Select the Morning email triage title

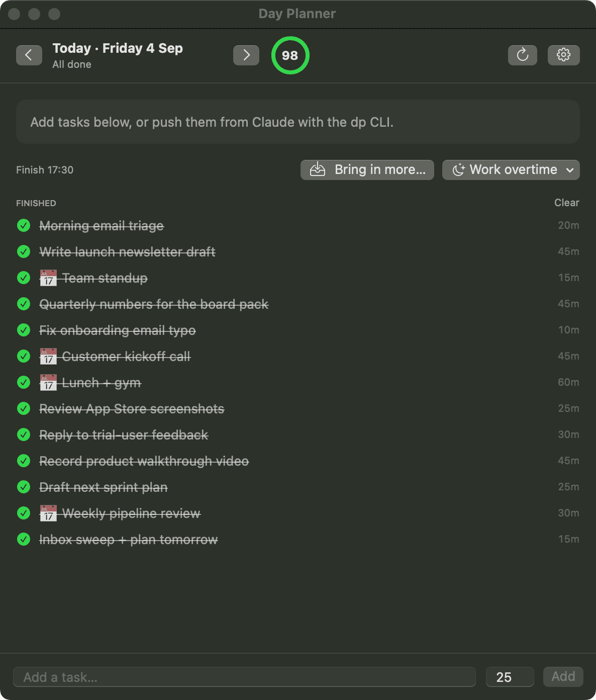[102, 226]
